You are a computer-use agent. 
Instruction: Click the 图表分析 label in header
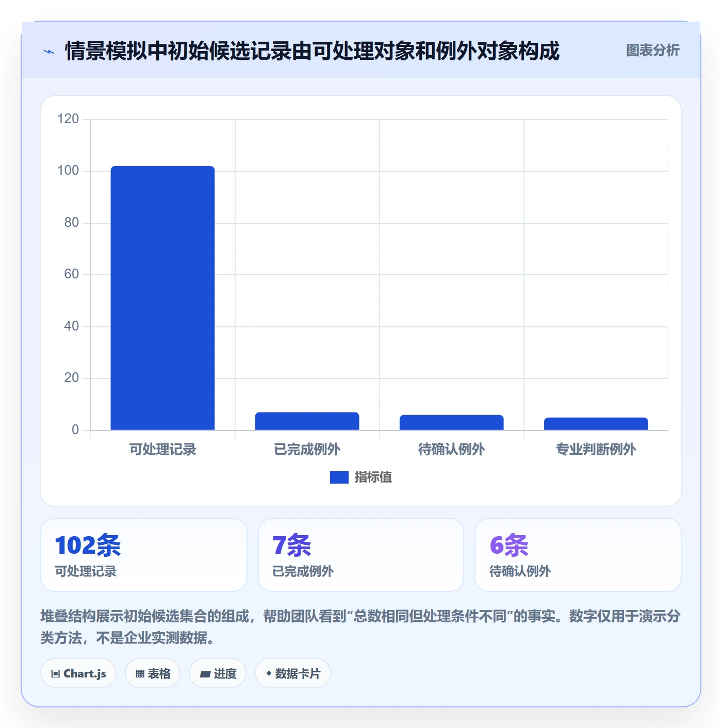(x=652, y=51)
